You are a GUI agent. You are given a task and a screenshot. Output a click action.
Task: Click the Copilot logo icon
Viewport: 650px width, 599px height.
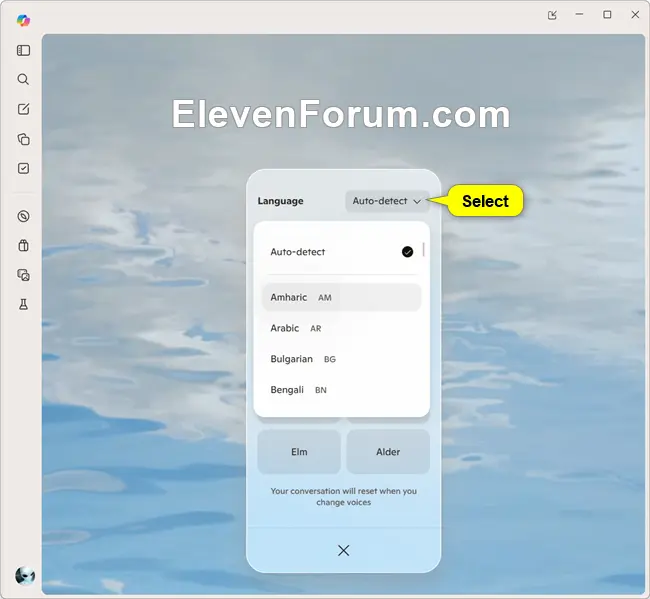click(23, 20)
